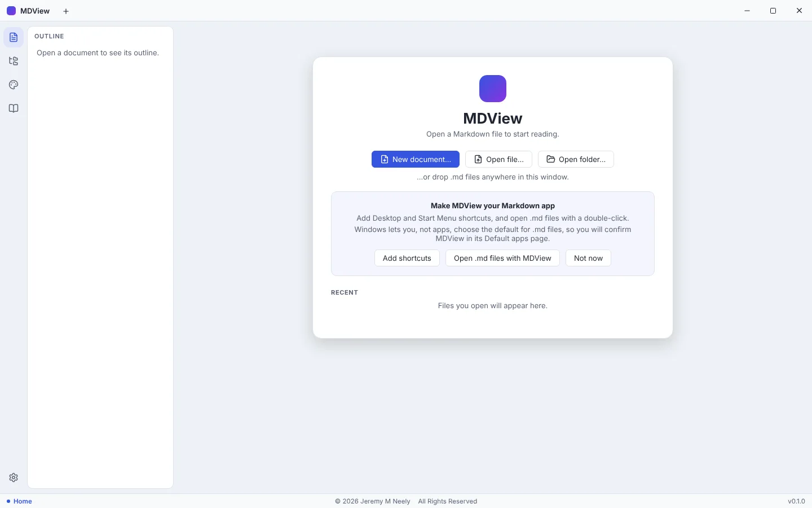Screen dimensions: 812x508
Task: Click the RECENT section heading
Action: point(345,292)
